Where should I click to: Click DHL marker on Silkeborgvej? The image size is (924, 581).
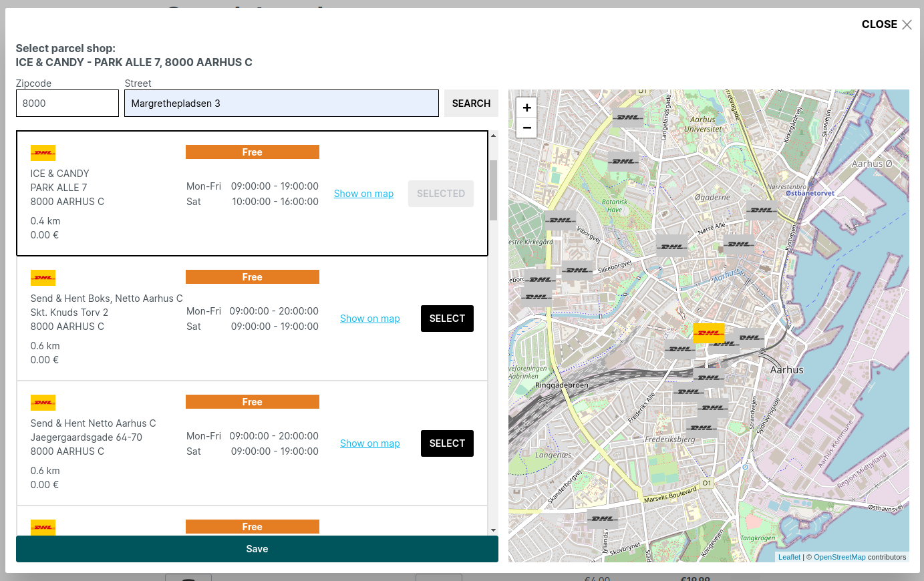577,270
